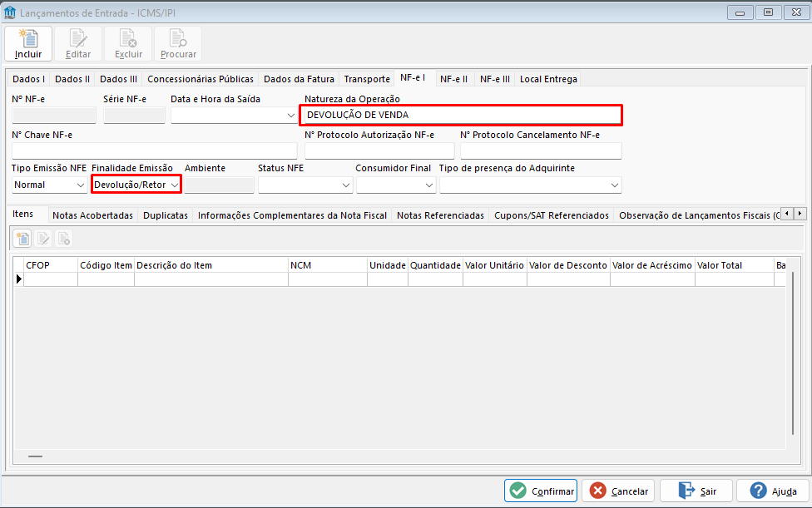Click the Sair button
The width and height of the screenshot is (812, 508).
pyautogui.click(x=696, y=491)
